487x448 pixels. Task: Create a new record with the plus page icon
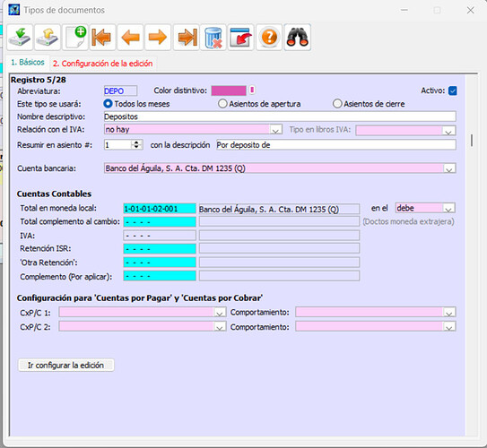click(x=74, y=38)
